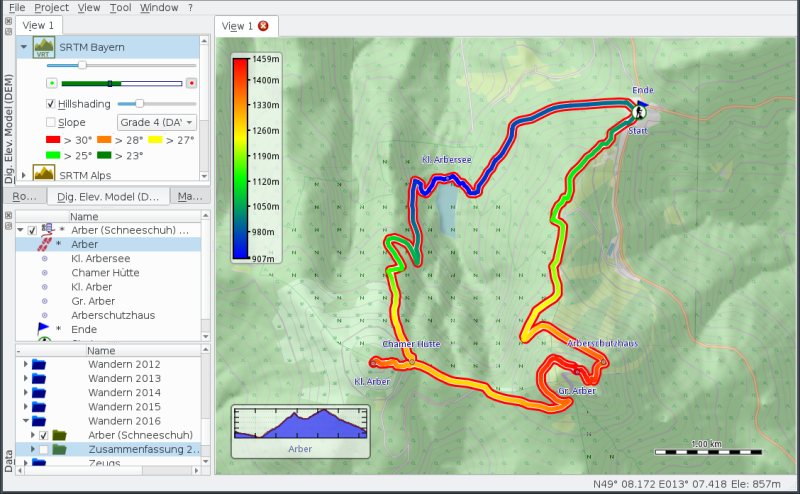Click the SRTM Bayern VRT layer icon
The width and height of the screenshot is (800, 494).
point(44,47)
